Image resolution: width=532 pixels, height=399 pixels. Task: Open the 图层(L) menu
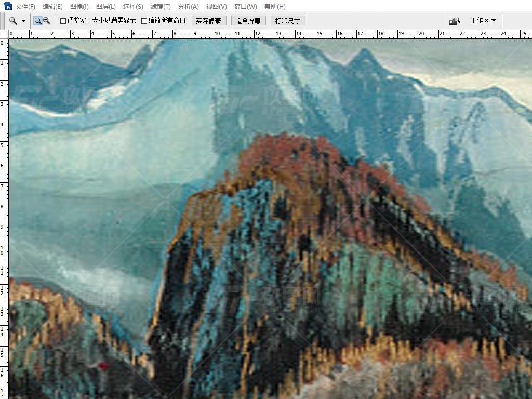[106, 6]
